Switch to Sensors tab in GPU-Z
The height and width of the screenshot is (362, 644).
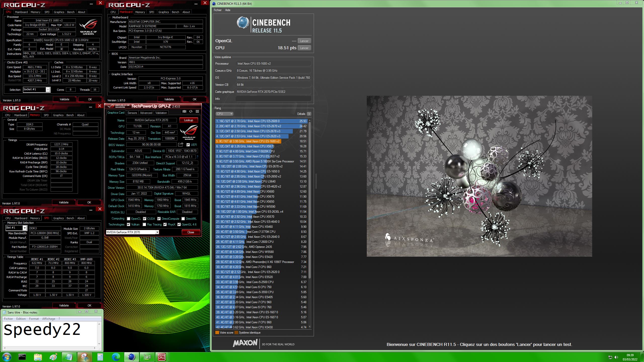132,113
